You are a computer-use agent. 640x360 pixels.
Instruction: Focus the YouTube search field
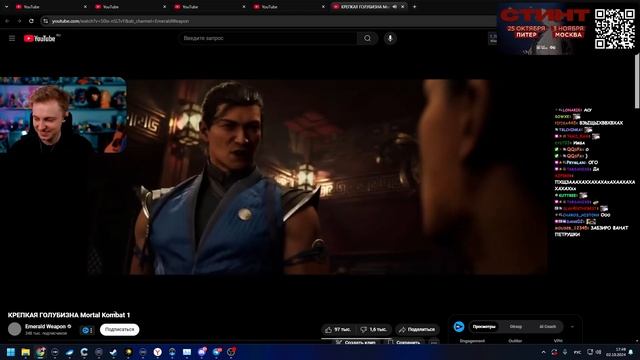[x=267, y=38]
